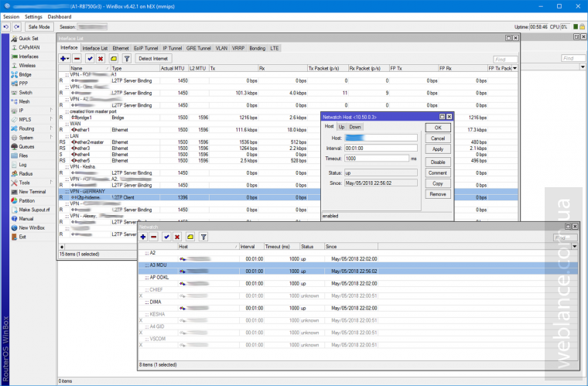The width and height of the screenshot is (588, 386).
Task: Click Remove in Netwatch Host dialog
Action: coord(438,194)
